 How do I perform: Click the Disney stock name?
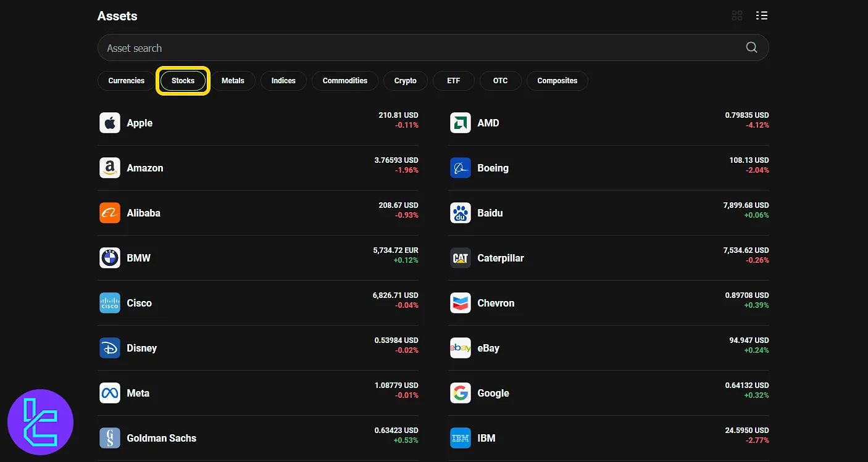pos(142,348)
